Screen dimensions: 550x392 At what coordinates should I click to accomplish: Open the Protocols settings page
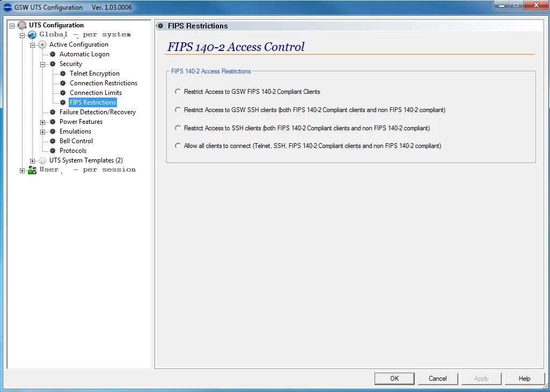(73, 150)
